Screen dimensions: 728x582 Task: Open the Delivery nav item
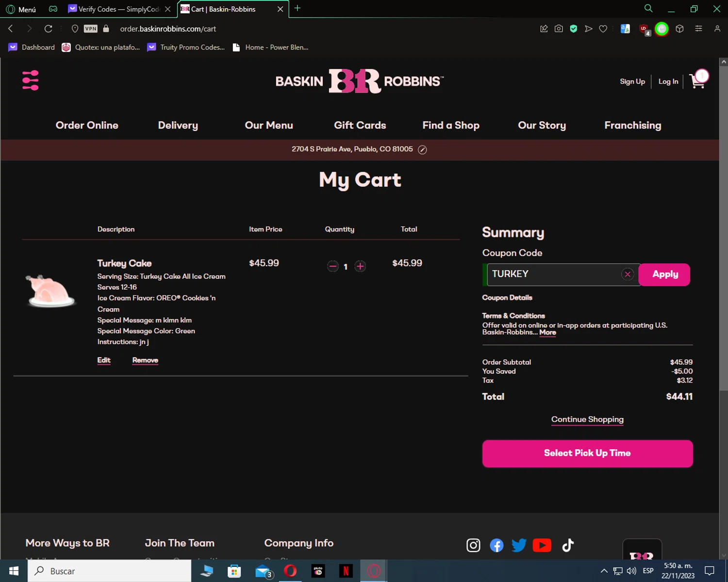(178, 125)
